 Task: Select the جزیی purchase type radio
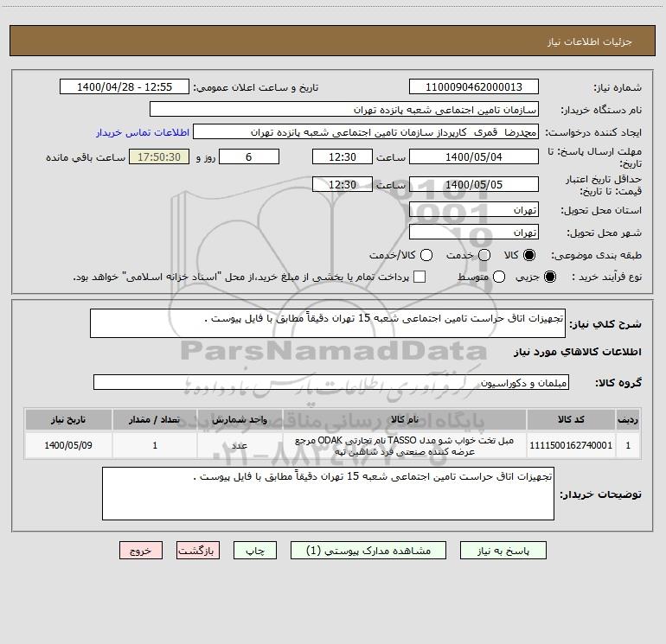pyautogui.click(x=549, y=277)
